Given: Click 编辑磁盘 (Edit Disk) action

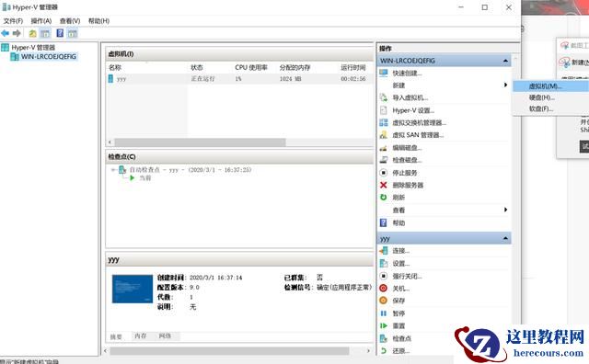Looking at the screenshot, I should (407, 148).
